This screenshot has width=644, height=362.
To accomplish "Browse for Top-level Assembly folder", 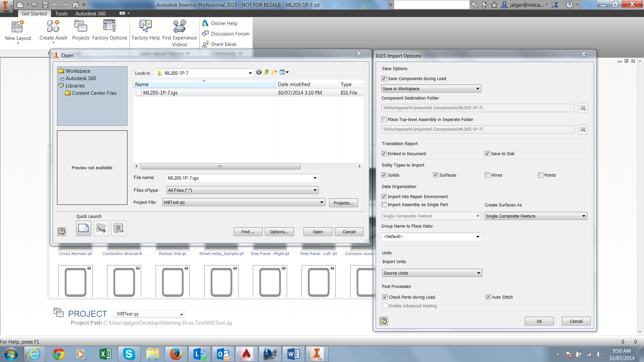I will 583,129.
